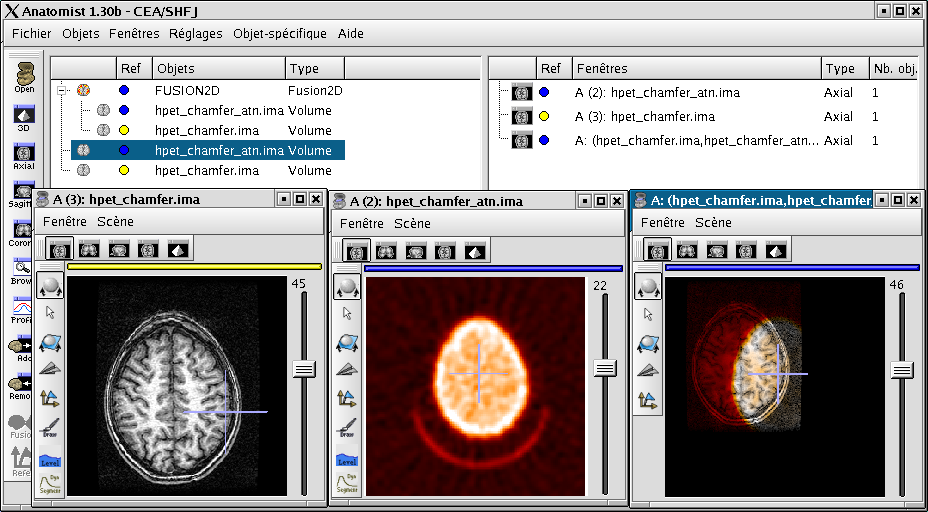Select 'A (3): hpet_chamfer.ima' in windows list
Screen dimensions: 928x512
tap(644, 117)
